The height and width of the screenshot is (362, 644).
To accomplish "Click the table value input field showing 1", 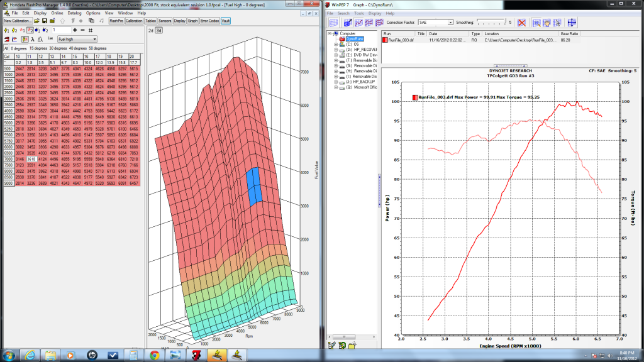I will [x=61, y=30].
